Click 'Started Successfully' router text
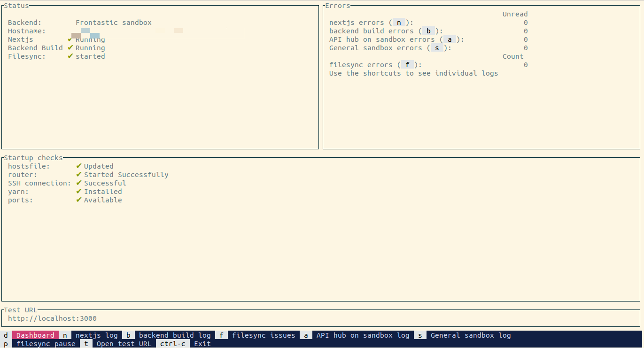 click(126, 175)
